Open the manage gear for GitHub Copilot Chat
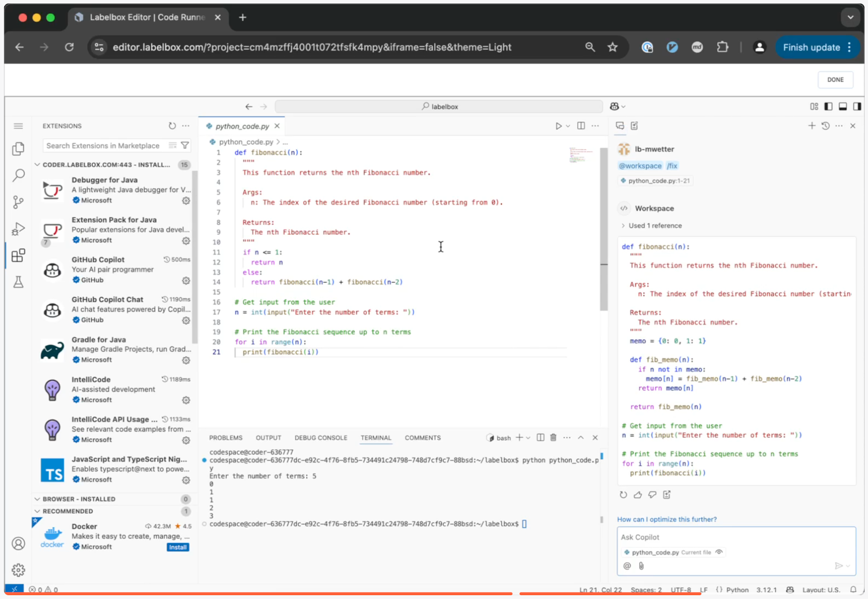The image size is (868, 599). pyautogui.click(x=186, y=320)
